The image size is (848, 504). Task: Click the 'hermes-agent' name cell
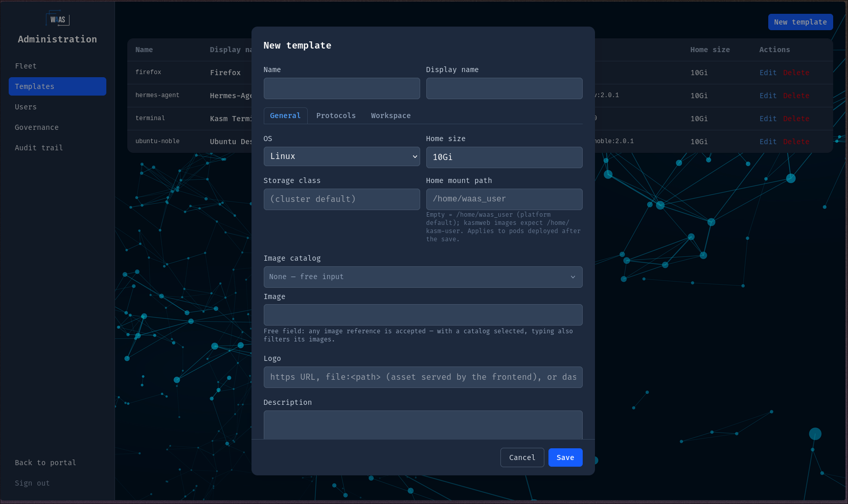tap(157, 95)
